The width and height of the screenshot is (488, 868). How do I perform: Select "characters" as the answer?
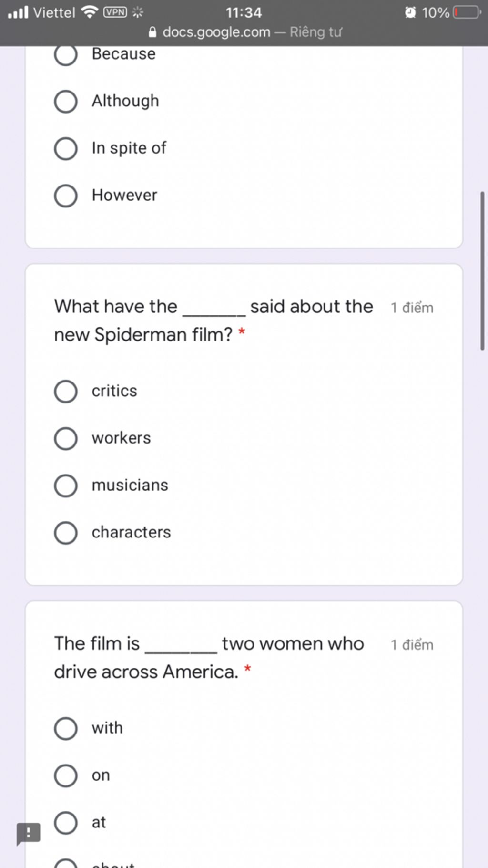tap(66, 533)
